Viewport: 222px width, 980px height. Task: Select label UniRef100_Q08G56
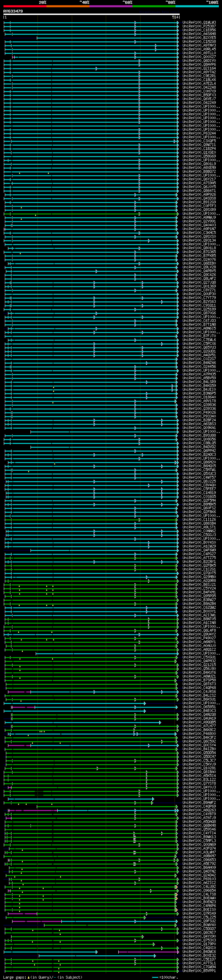coord(199,439)
